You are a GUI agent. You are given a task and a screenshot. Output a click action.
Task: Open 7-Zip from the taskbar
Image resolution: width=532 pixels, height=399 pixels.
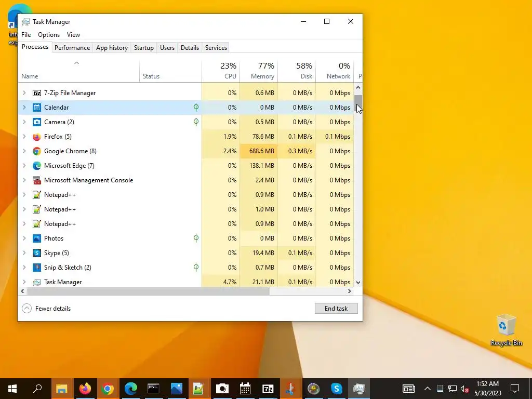tap(268, 389)
